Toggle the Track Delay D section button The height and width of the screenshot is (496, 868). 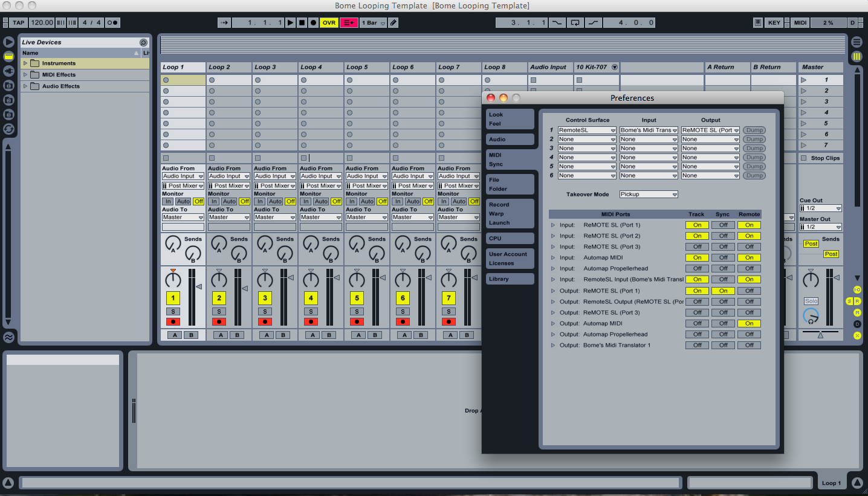click(857, 324)
